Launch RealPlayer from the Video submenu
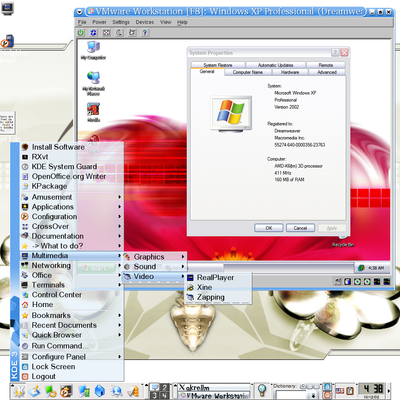The height and width of the screenshot is (400, 400). pos(218,277)
